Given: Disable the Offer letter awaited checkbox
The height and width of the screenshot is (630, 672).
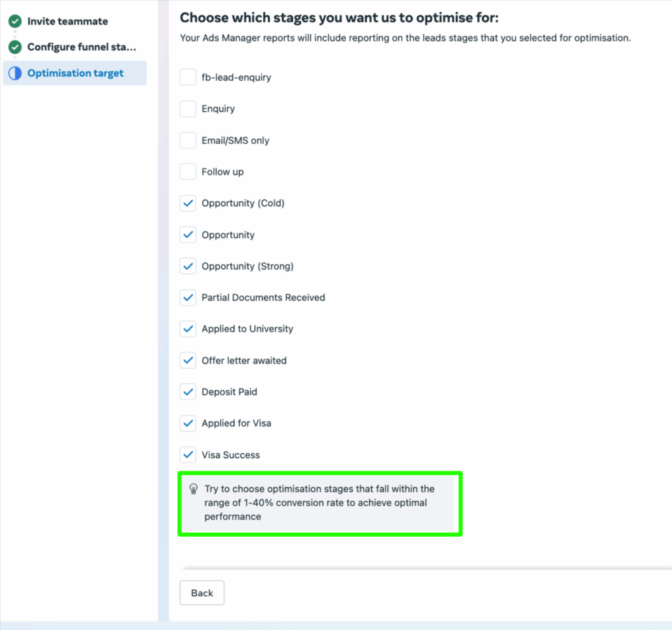Looking at the screenshot, I should tap(188, 361).
